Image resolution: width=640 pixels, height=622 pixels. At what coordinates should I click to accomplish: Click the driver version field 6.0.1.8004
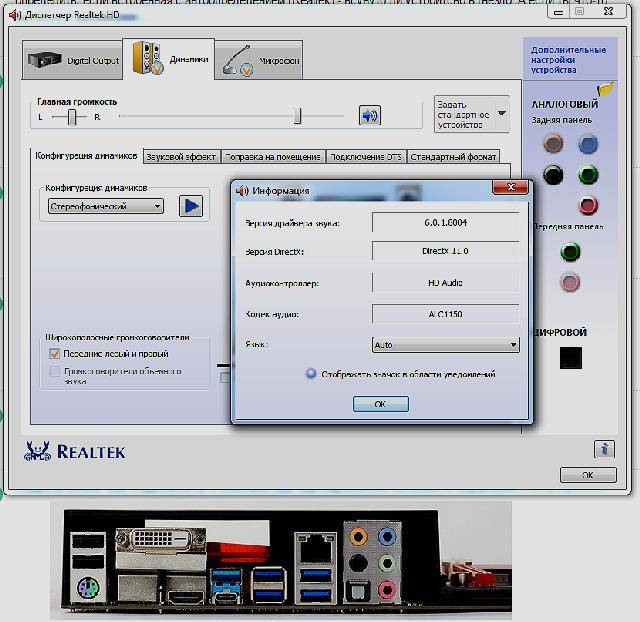pos(445,222)
